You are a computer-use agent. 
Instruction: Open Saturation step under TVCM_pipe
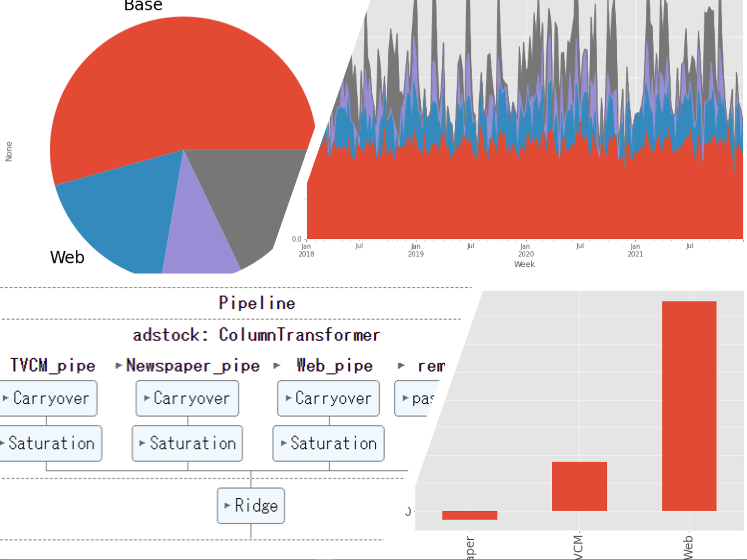50,443
